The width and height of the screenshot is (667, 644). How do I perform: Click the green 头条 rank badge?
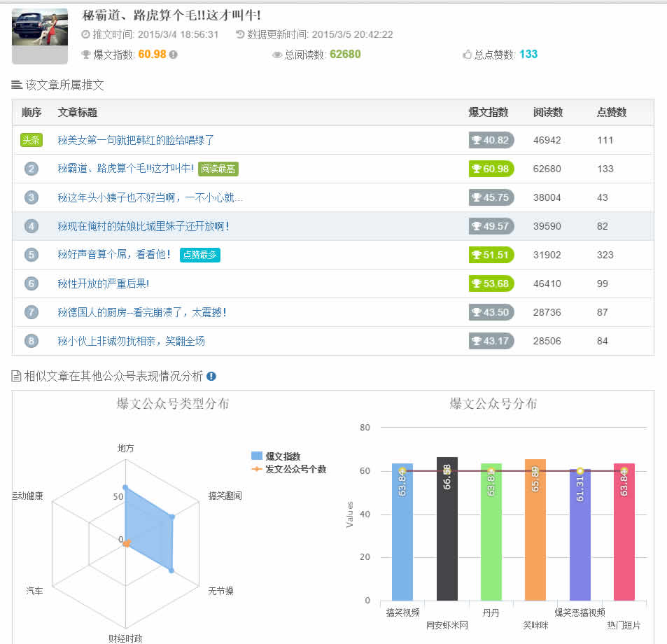point(31,140)
